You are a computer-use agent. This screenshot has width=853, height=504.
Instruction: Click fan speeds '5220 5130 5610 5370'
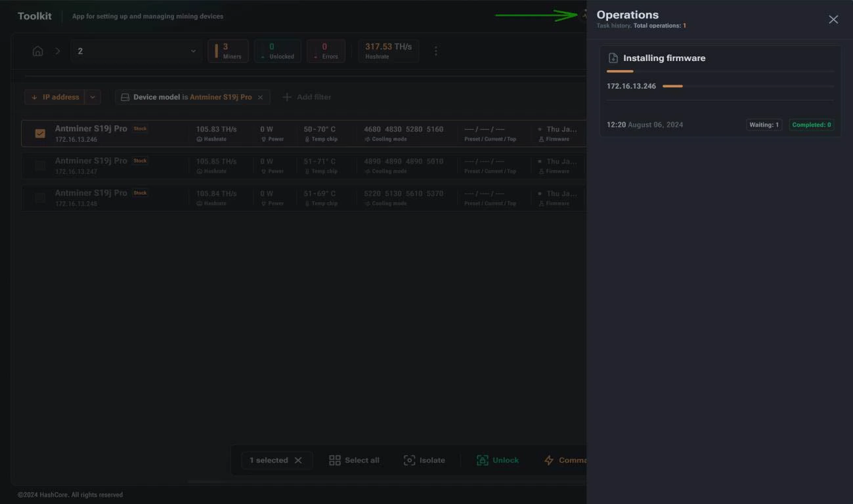tap(404, 194)
